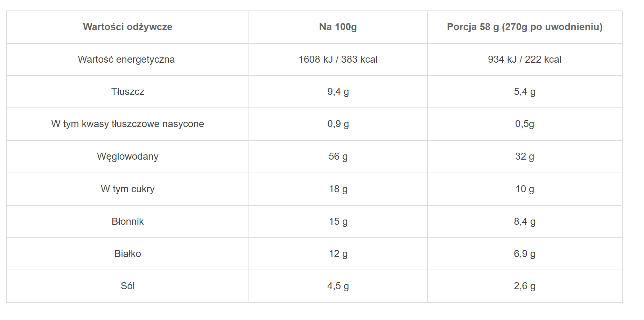Screen dimensions: 644x320
Task: Select the "934 kJ / 222 kcal" cell
Action: pos(524,60)
